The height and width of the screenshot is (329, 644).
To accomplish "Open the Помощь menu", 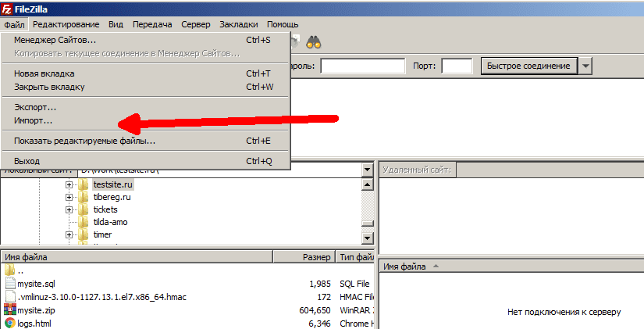I will coord(283,25).
